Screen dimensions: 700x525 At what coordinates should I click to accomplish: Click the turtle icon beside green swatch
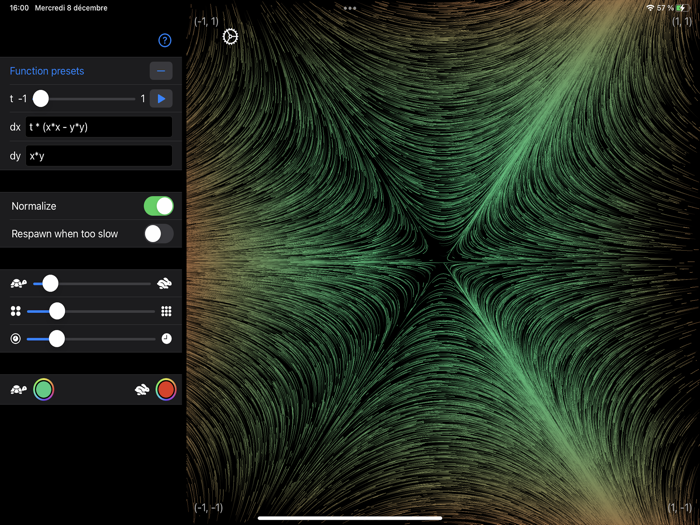tap(18, 390)
